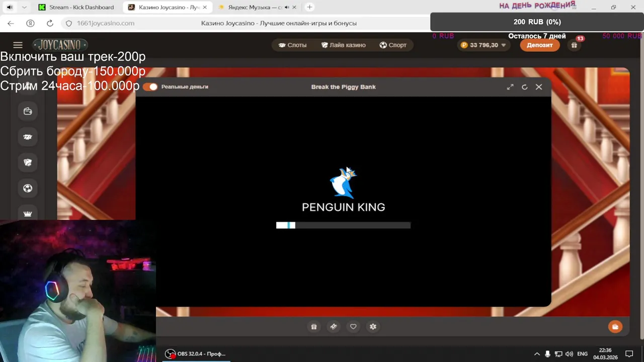Close the Break the Piggy Bank game window

pyautogui.click(x=539, y=87)
